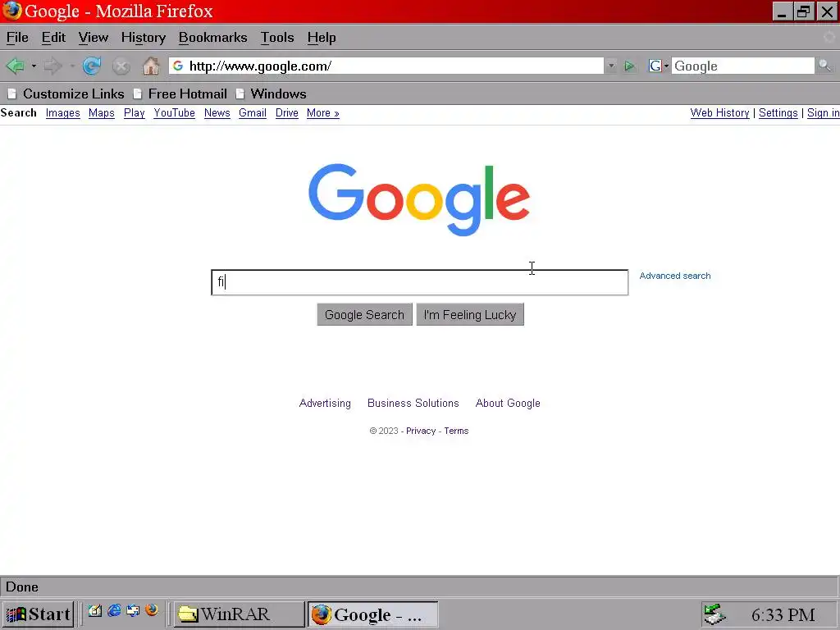
Task: Open the forward history dropdown arrow
Action: point(72,66)
